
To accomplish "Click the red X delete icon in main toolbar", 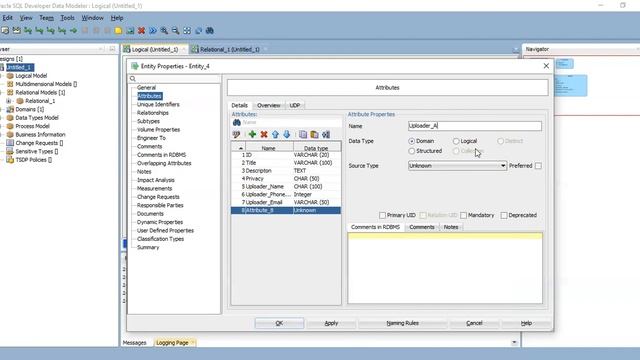I will 141,31.
